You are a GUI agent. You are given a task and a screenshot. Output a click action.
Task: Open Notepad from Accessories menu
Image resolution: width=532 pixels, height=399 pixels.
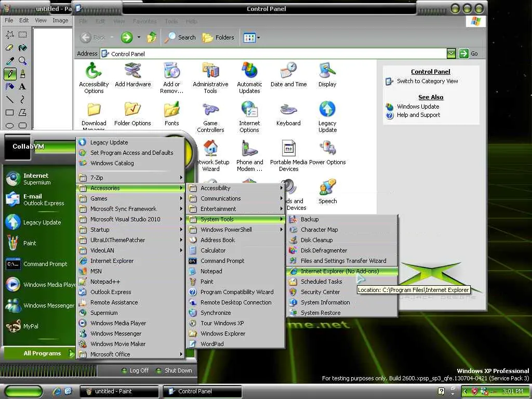(x=236, y=271)
